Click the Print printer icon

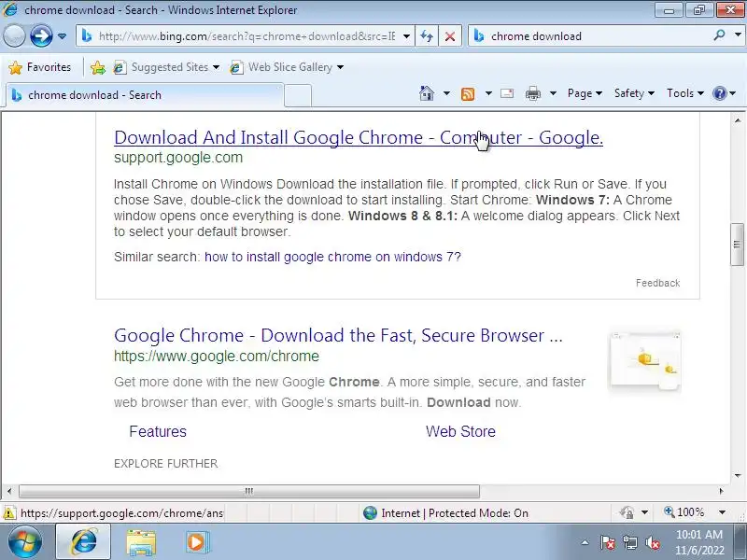tap(532, 93)
